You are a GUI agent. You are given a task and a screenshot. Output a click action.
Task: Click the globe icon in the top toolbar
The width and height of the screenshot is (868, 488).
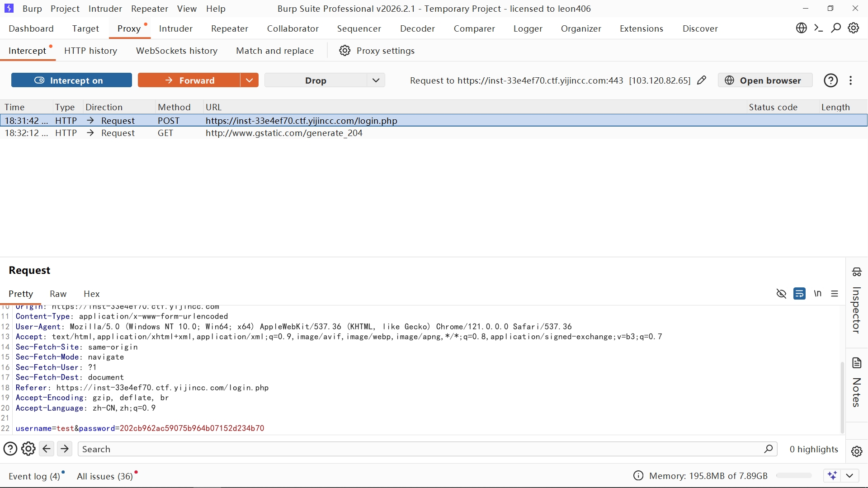(801, 28)
